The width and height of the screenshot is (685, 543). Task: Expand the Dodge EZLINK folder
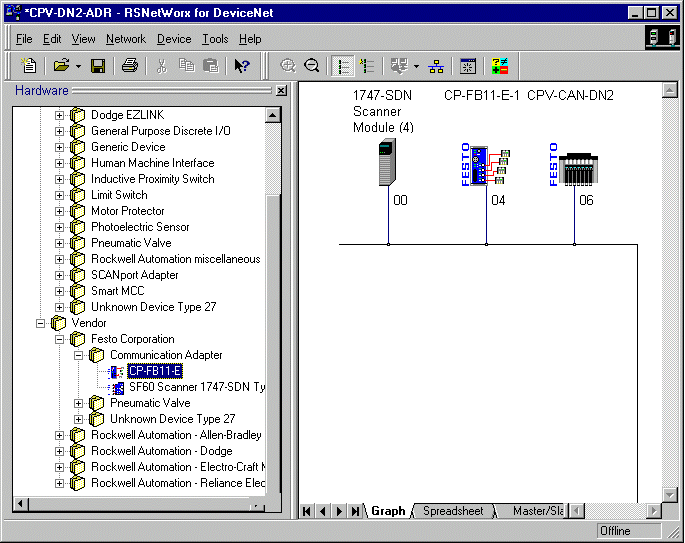pos(59,115)
